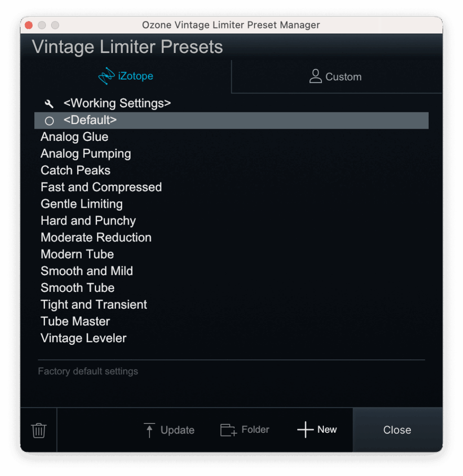Screen dimensions: 463x476
Task: Click the trash can delete icon
Action: (x=39, y=430)
